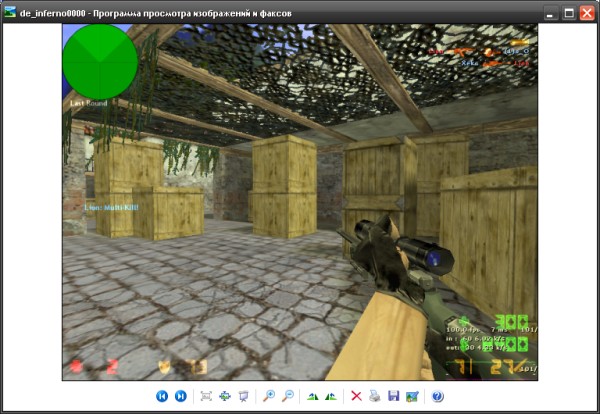Click the displayed de_inferno screenshot image
Image resolution: width=600 pixels, height=414 pixels.
pos(300,202)
